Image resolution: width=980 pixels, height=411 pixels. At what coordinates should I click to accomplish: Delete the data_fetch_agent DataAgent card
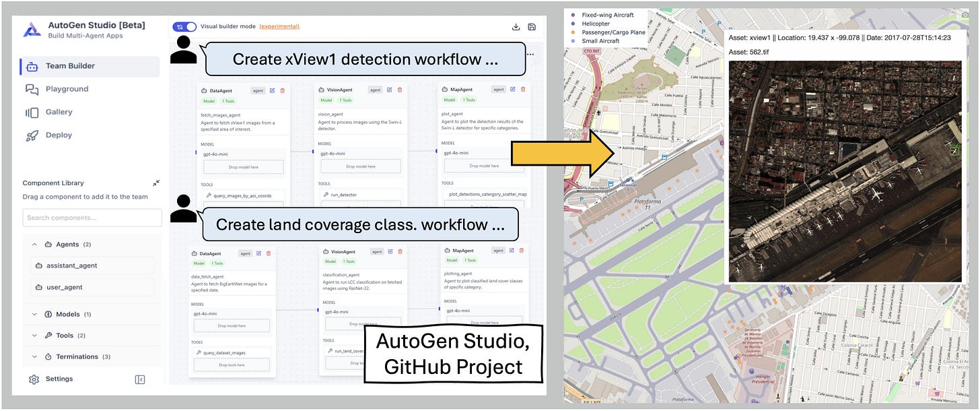(x=269, y=253)
